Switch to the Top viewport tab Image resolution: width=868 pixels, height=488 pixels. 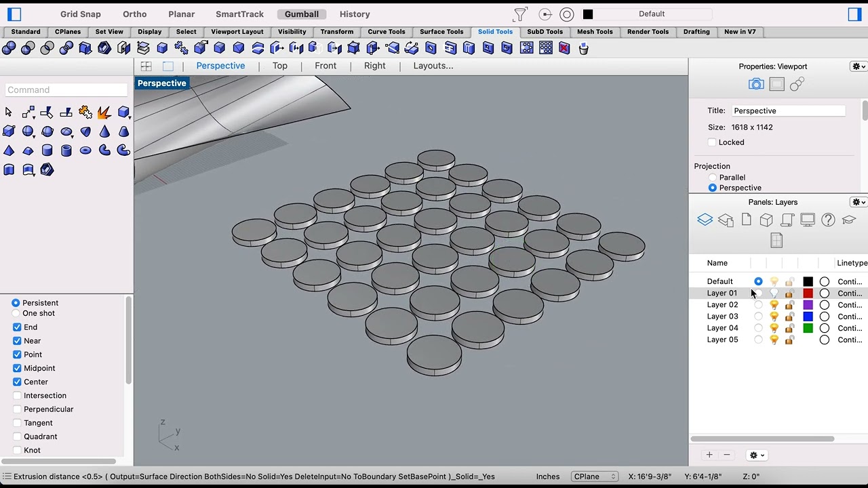coord(280,66)
